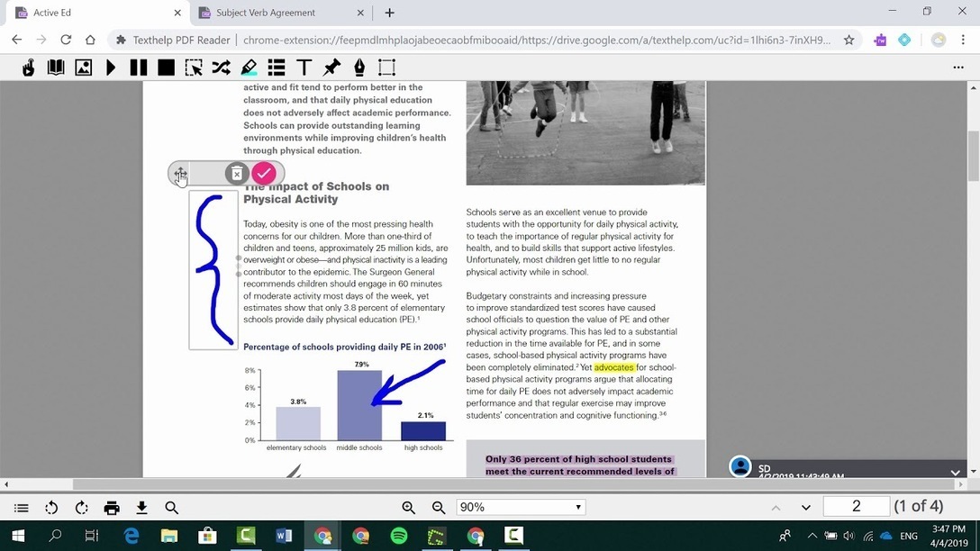Open Spotify from the Windows taskbar
Viewport: 980px width, 551px height.
[x=399, y=536]
